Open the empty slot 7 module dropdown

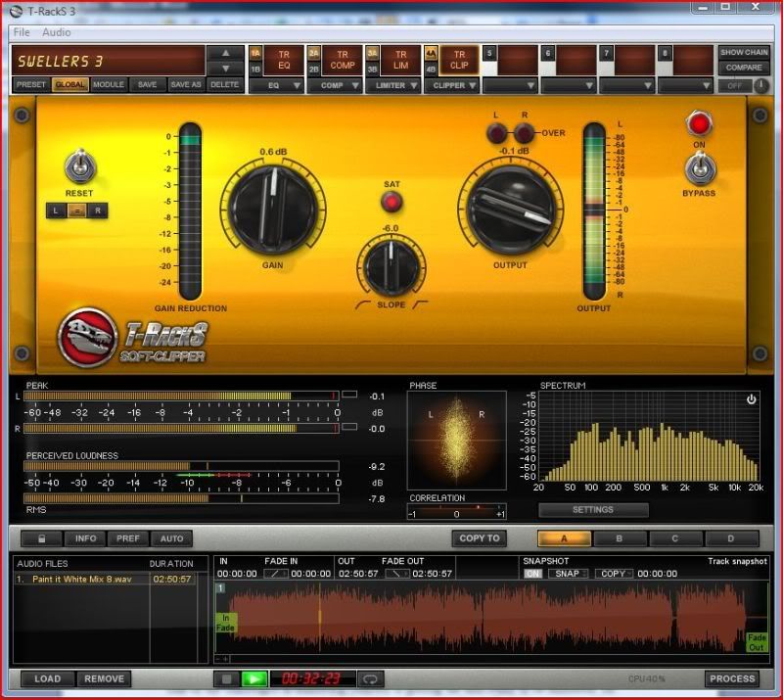coord(627,85)
